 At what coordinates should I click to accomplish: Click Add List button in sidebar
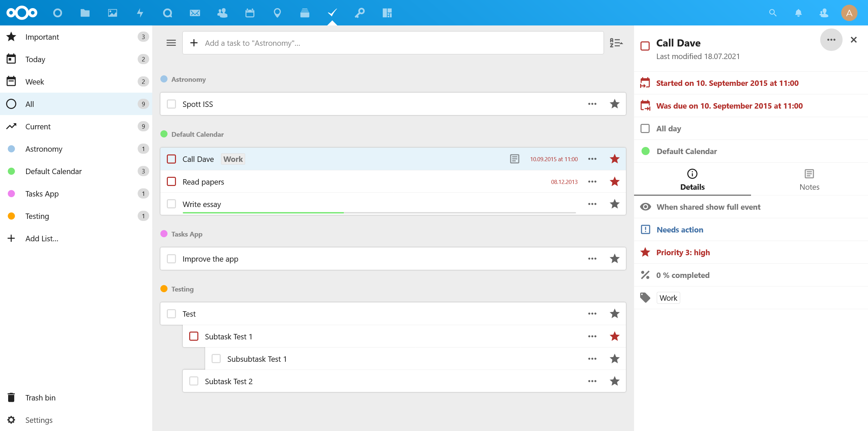click(x=41, y=238)
